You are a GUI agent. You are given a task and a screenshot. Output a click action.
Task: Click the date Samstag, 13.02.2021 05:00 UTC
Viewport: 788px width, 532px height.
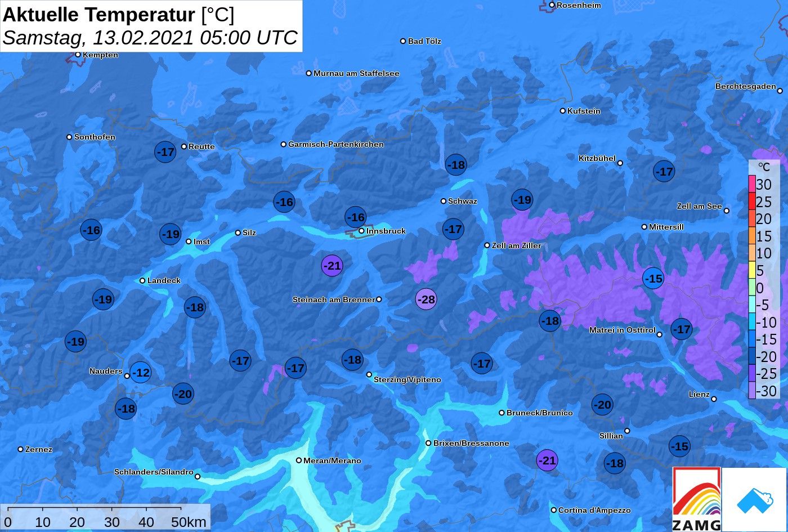click(x=150, y=38)
